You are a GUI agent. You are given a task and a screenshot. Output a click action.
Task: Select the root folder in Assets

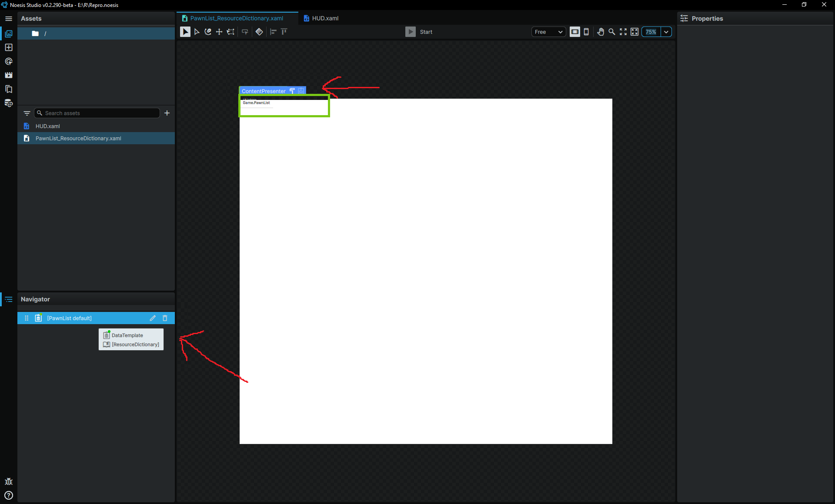pos(96,33)
